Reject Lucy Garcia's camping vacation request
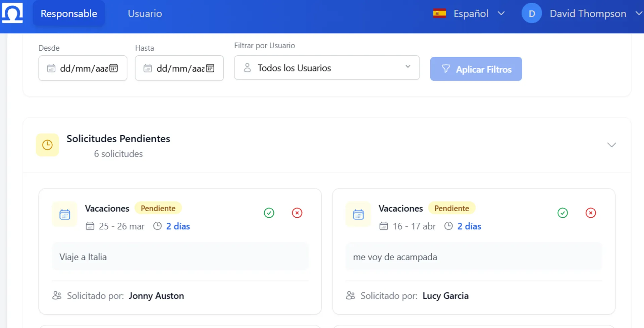The image size is (644, 328). 591,213
